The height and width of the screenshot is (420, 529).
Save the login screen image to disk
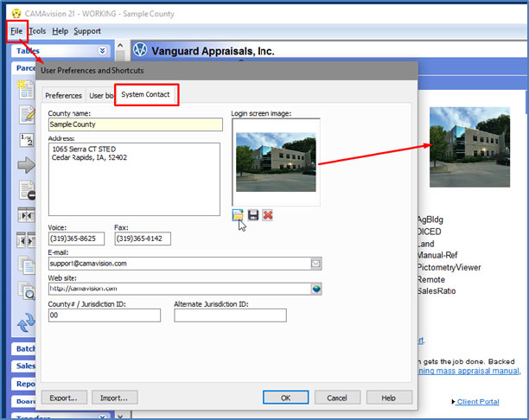253,215
